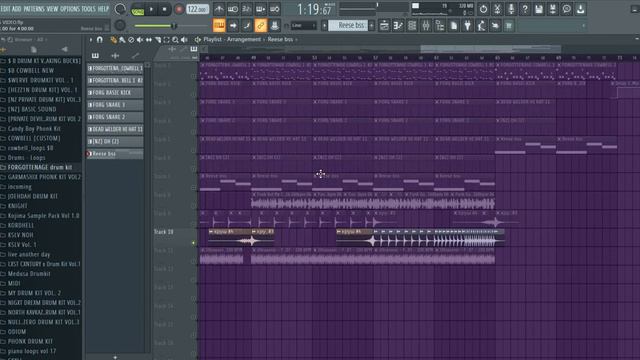Viewport: 640px width, 360px height.
Task: Click the 122 tempo field
Action: 197,9
